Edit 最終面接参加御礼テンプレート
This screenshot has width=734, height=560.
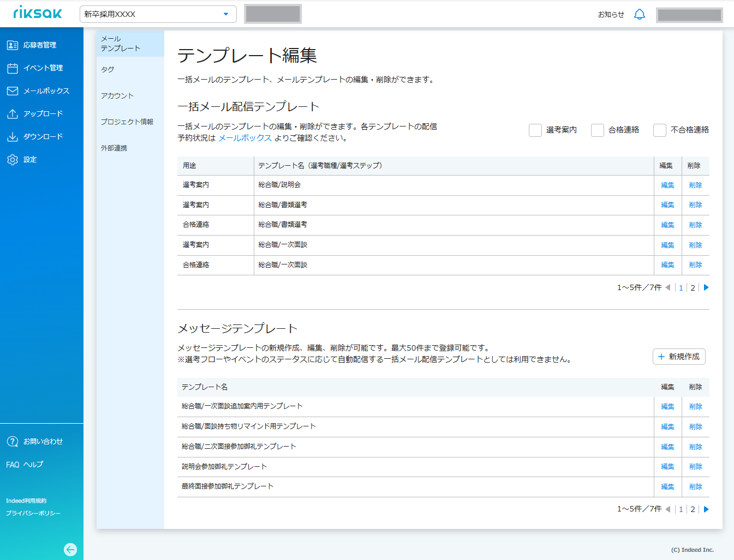tap(667, 487)
